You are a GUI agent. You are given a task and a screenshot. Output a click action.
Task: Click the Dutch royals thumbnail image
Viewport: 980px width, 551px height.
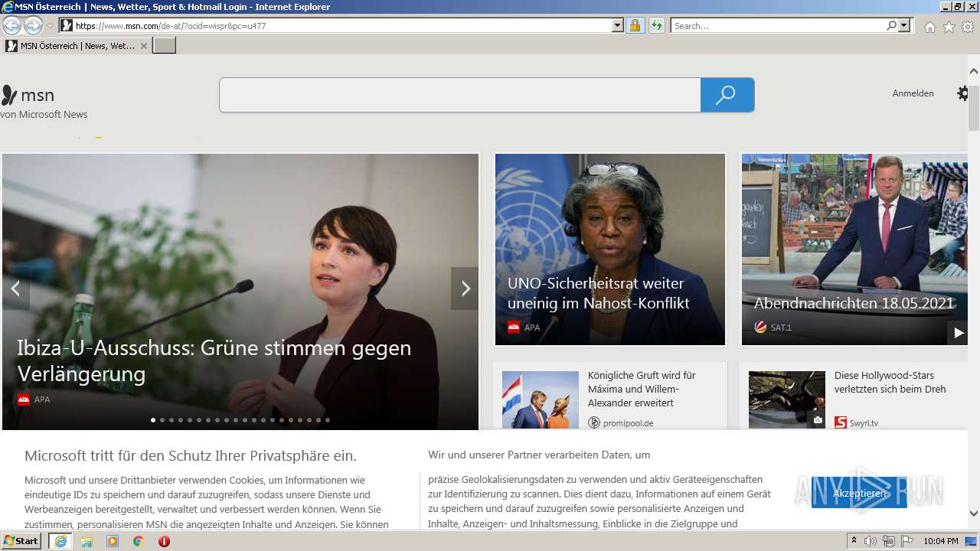[x=541, y=399]
